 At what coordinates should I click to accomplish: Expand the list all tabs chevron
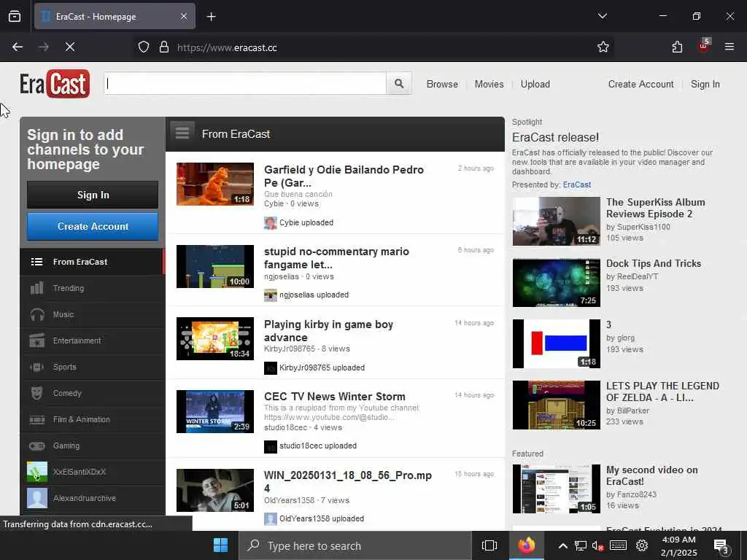coord(602,16)
